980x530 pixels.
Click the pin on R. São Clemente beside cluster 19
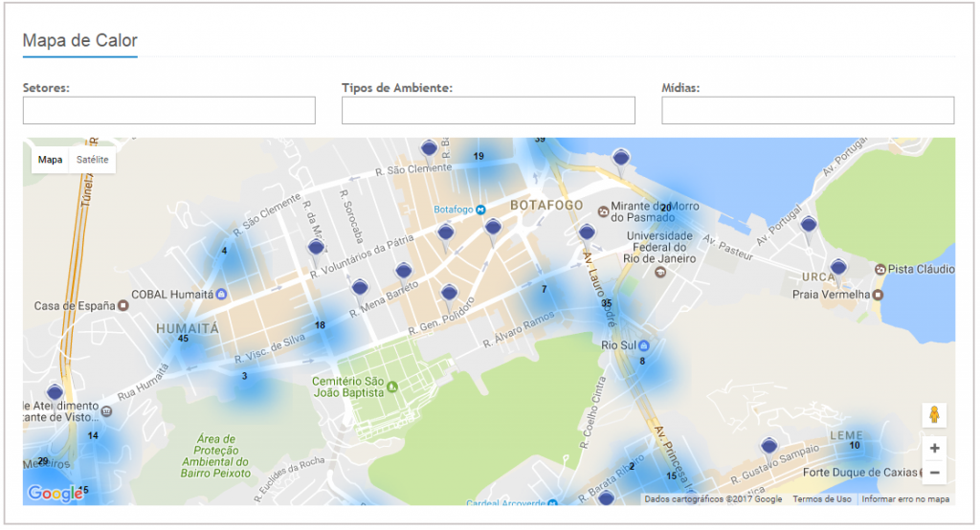pyautogui.click(x=429, y=150)
